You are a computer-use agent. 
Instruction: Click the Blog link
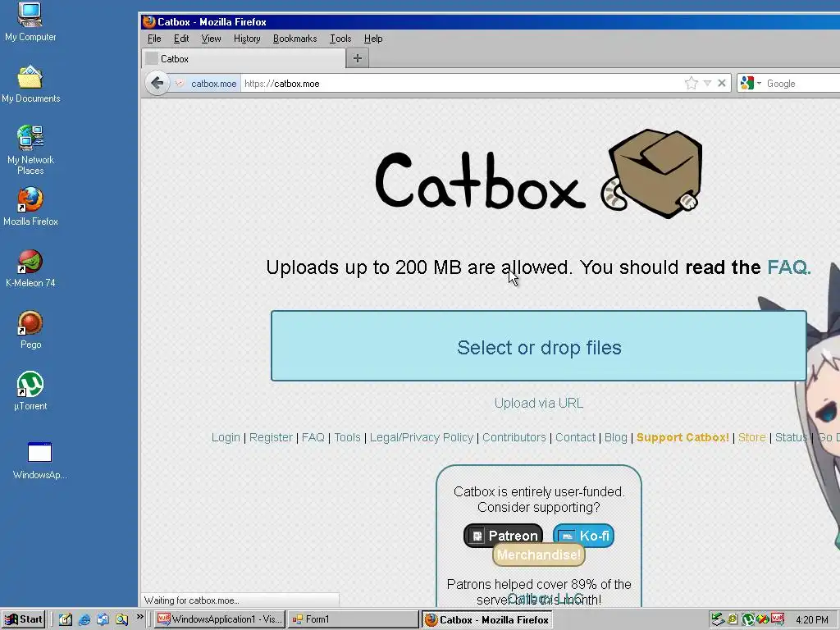click(615, 437)
